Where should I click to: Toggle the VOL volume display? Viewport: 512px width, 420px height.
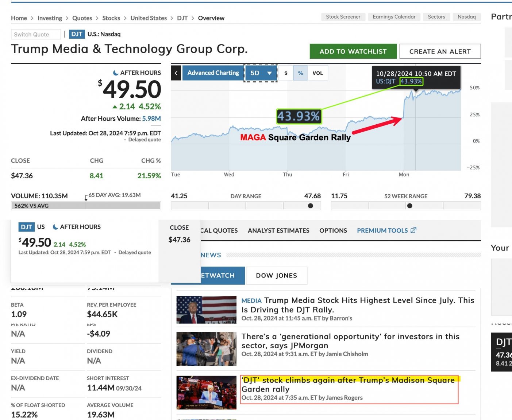pyautogui.click(x=317, y=73)
